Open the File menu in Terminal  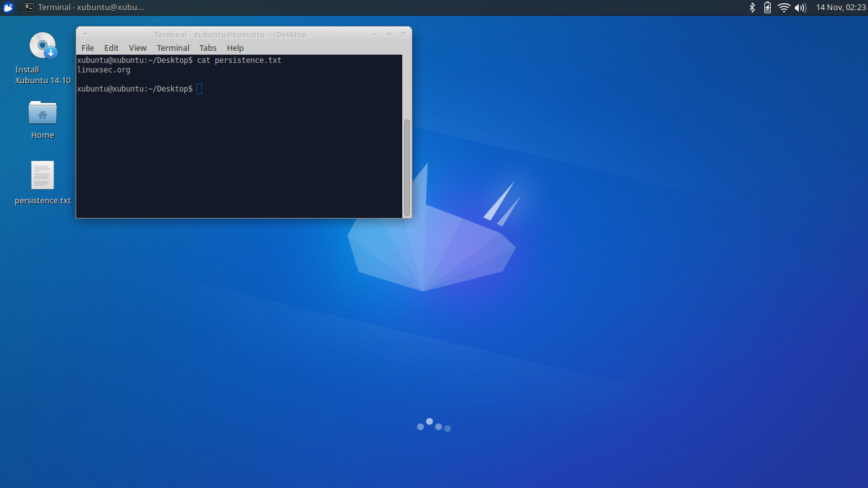pos(87,48)
